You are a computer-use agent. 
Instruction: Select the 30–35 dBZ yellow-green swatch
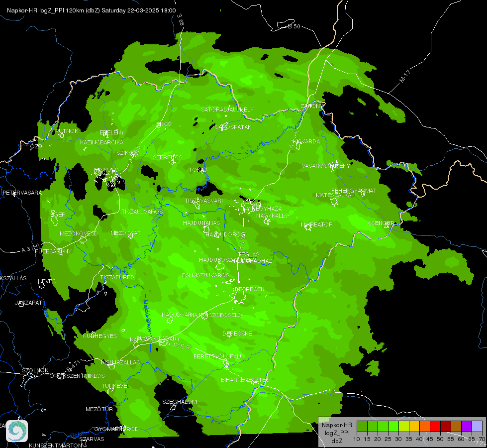pyautogui.click(x=404, y=426)
